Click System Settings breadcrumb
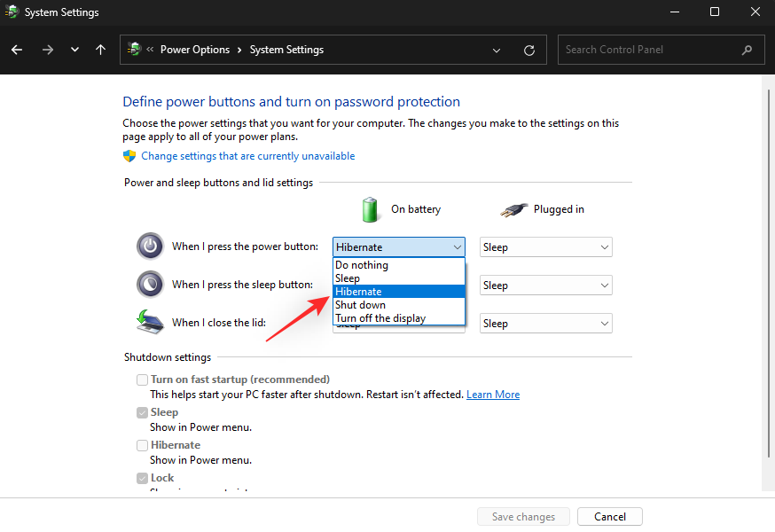The height and width of the screenshot is (532, 775). 286,50
